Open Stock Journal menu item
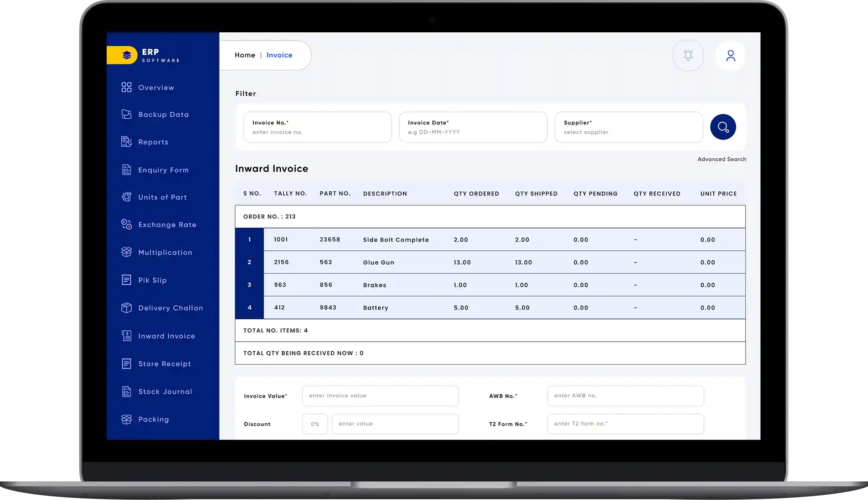Image resolution: width=868 pixels, height=500 pixels. coord(165,392)
